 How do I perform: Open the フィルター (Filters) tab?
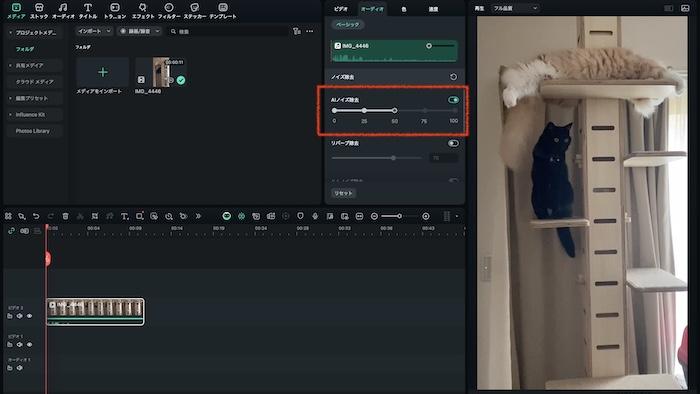[169, 11]
